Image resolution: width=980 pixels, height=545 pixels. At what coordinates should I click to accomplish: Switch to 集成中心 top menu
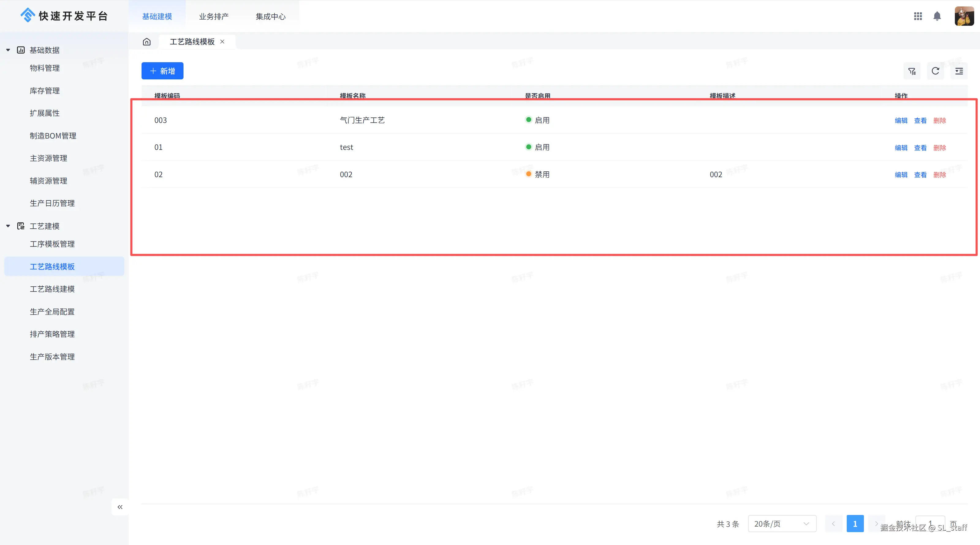tap(271, 16)
